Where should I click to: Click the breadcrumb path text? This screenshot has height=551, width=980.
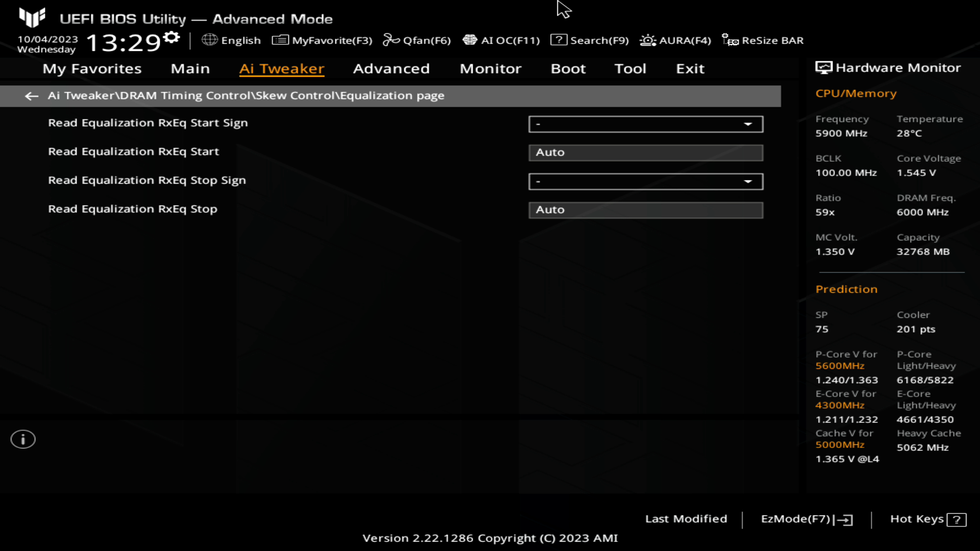[x=246, y=96]
